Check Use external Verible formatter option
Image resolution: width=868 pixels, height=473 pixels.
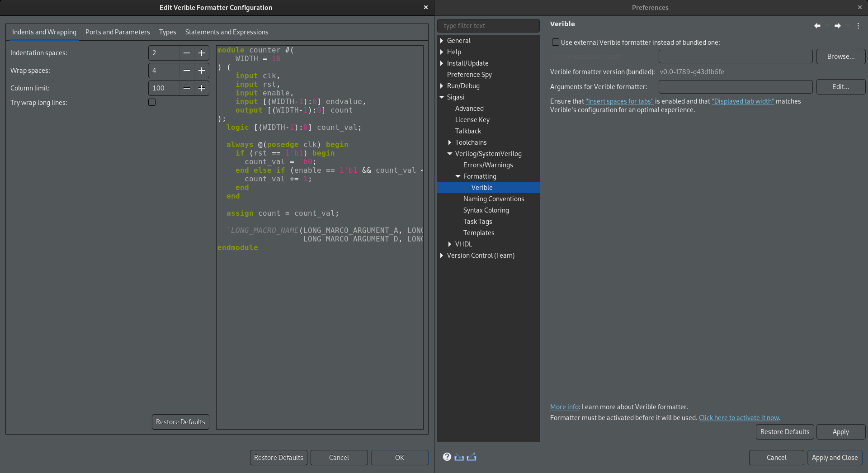click(x=556, y=42)
